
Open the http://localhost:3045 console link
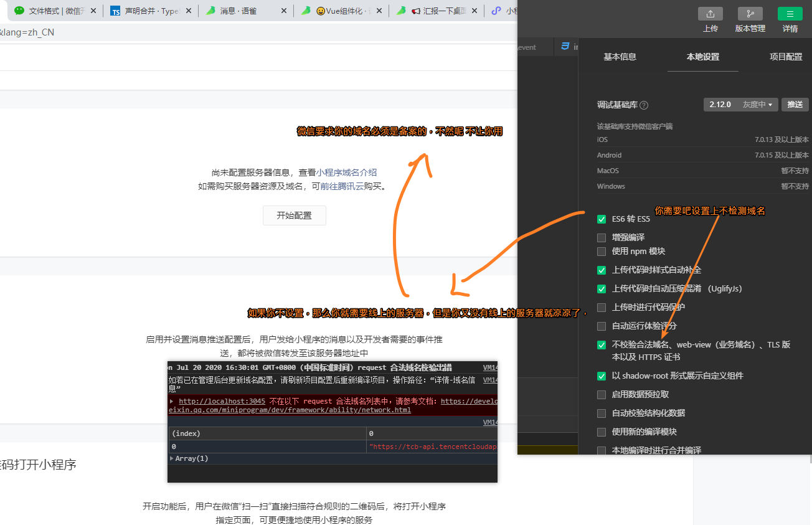coord(222,401)
